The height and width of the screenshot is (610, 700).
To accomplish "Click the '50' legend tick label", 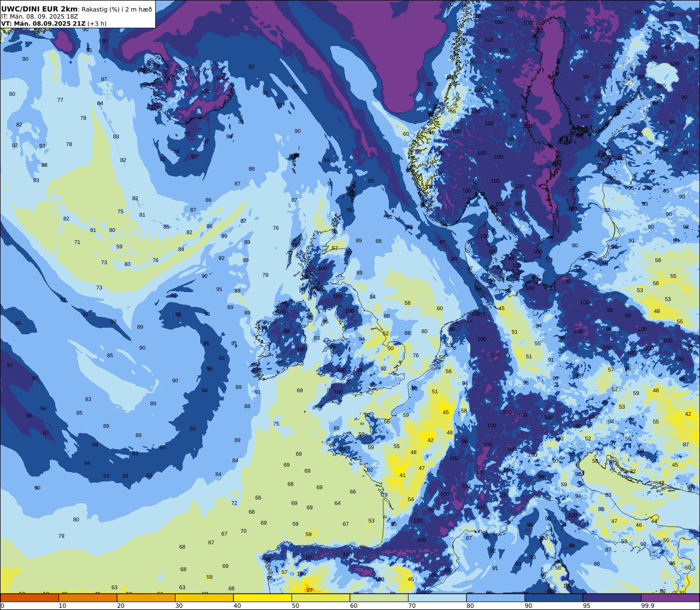I will point(296,606).
